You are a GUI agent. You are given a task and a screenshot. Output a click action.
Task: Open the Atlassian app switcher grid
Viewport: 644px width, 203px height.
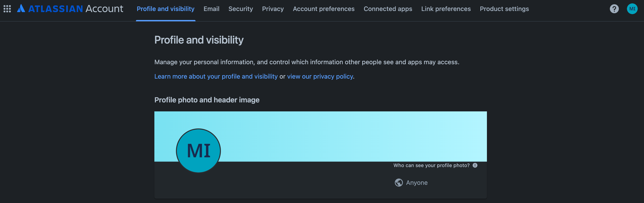pyautogui.click(x=7, y=9)
